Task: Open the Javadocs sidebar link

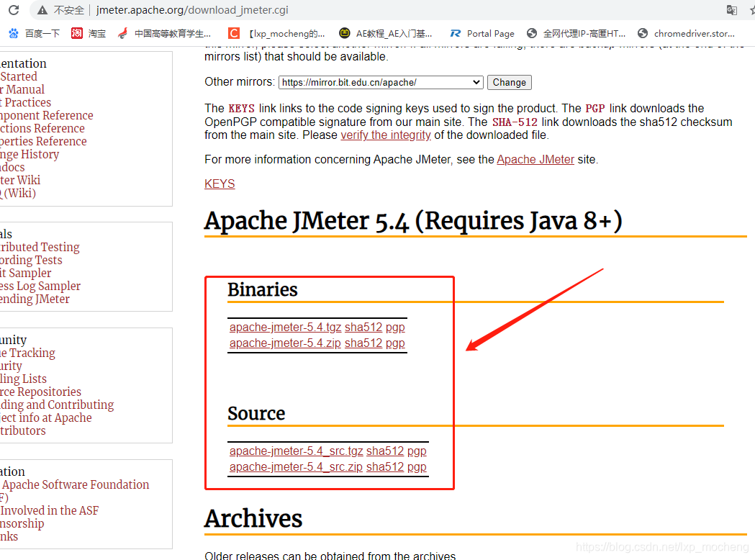Action: (x=12, y=168)
